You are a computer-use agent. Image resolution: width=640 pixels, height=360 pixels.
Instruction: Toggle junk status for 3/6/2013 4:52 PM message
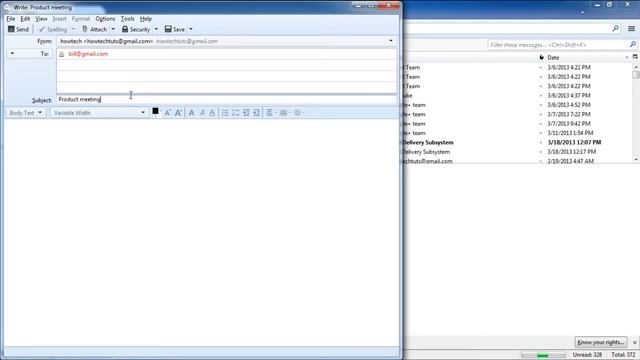pyautogui.click(x=541, y=105)
